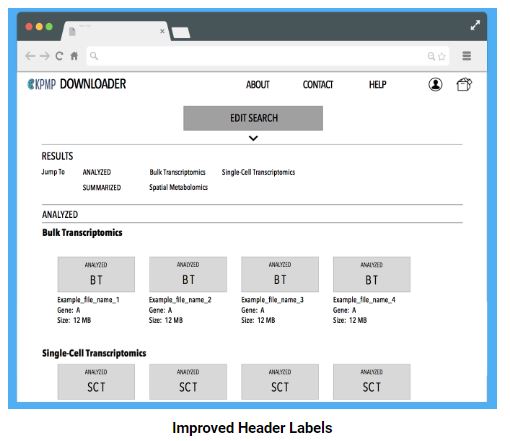Image resolution: width=510 pixels, height=441 pixels.
Task: Open the About menu item
Action: pyautogui.click(x=258, y=85)
